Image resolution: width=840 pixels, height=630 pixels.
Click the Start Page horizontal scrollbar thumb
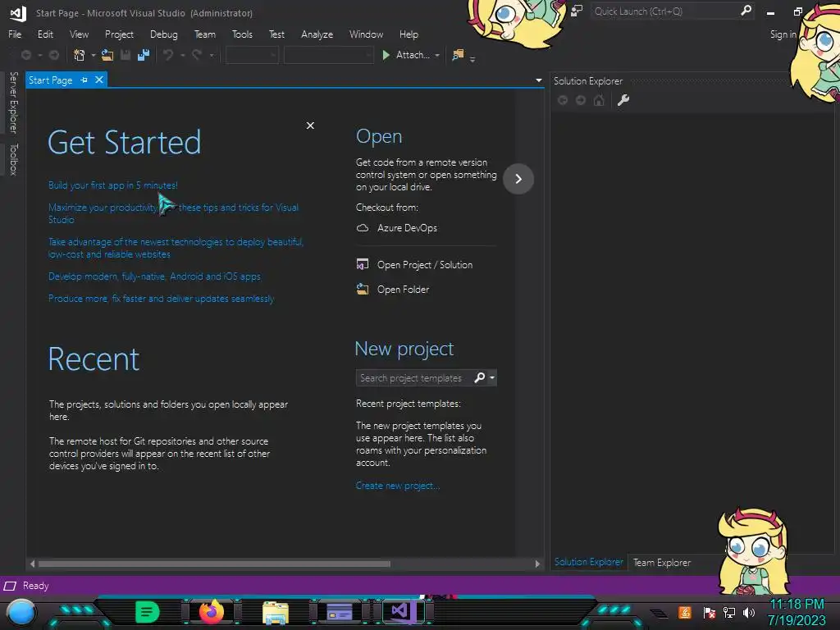pos(214,564)
